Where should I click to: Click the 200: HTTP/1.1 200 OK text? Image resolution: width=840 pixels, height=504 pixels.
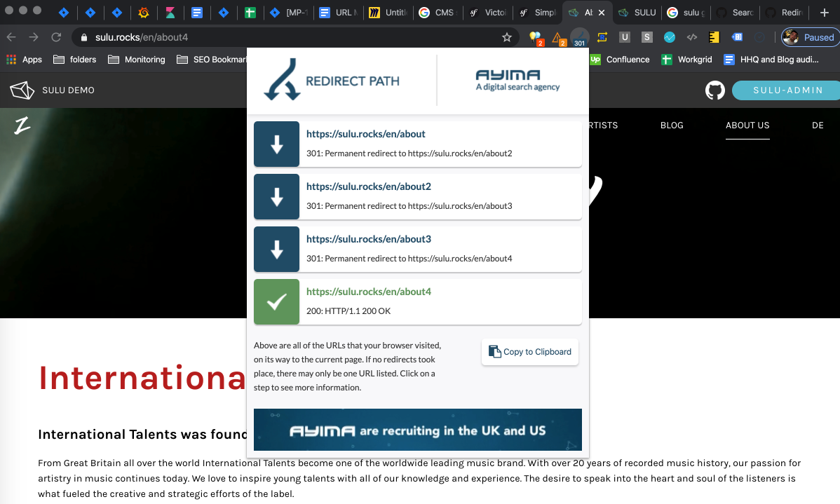tap(348, 311)
